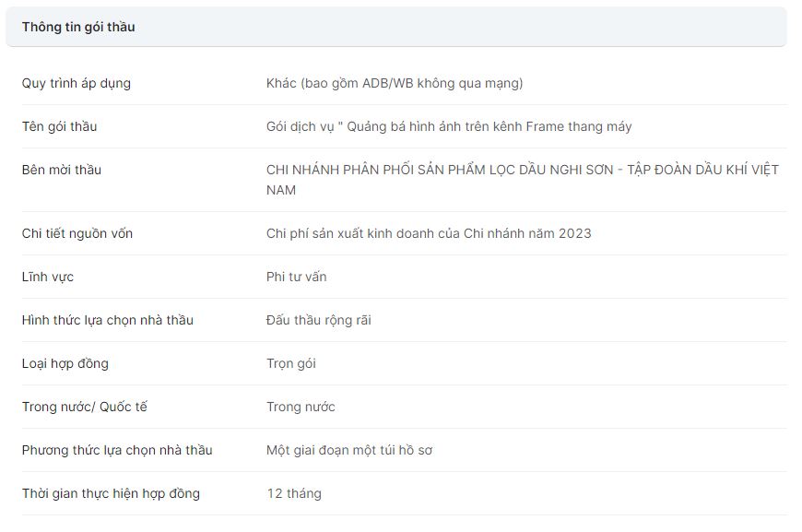The height and width of the screenshot is (532, 802).
Task: Click the "Trong nước/ Quốc tế" label
Action: (x=85, y=407)
